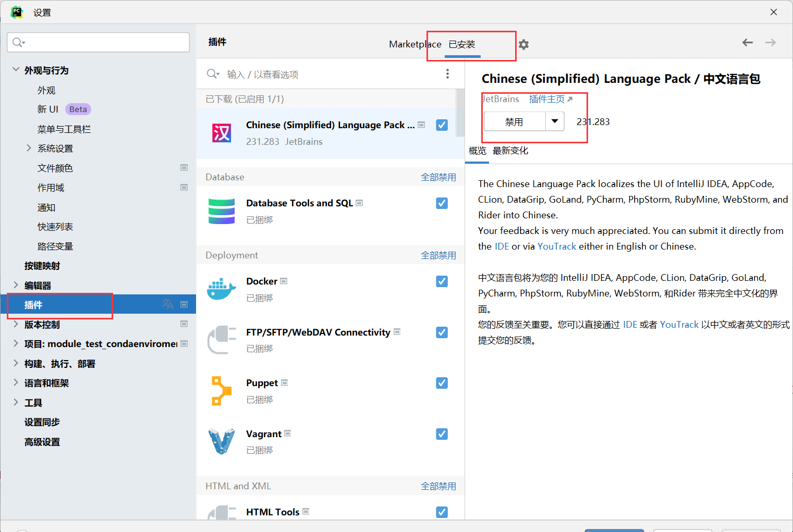Click the Chinese Language Pack plugin icon

click(222, 133)
